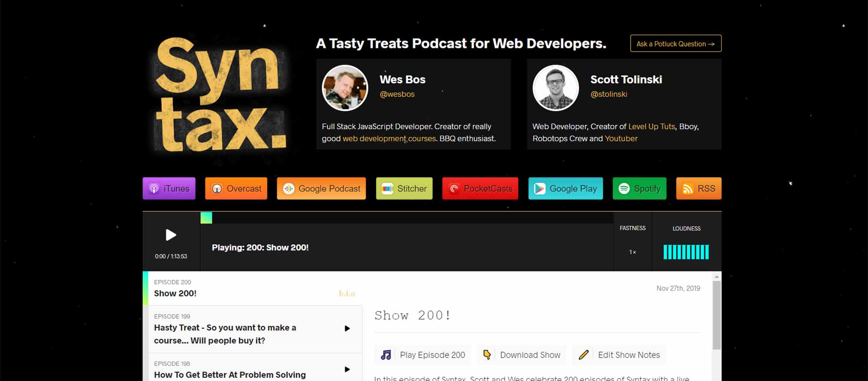Click the FASTNESS label
868x381 pixels.
click(x=632, y=228)
